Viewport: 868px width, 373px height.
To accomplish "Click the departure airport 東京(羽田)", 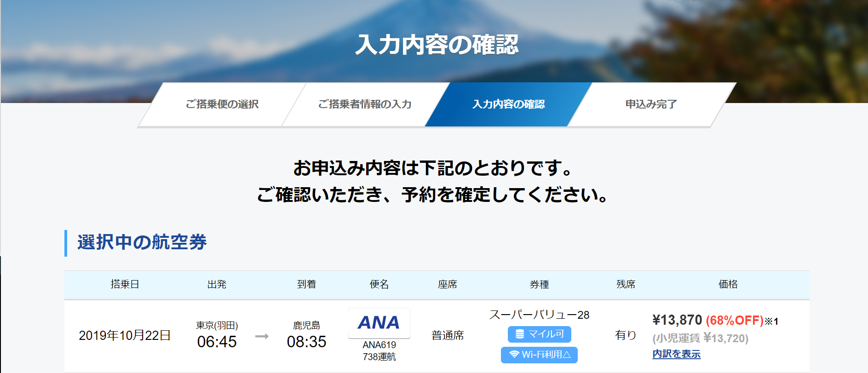I will pyautogui.click(x=217, y=326).
